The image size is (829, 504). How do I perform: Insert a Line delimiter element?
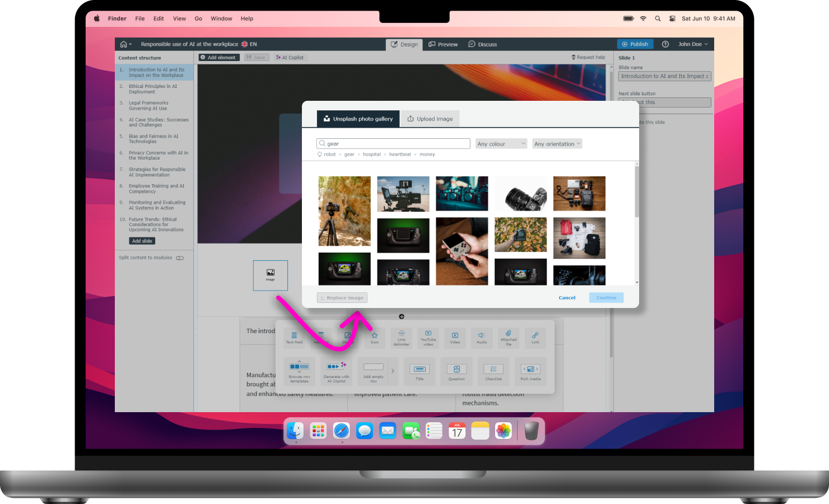pyautogui.click(x=401, y=338)
